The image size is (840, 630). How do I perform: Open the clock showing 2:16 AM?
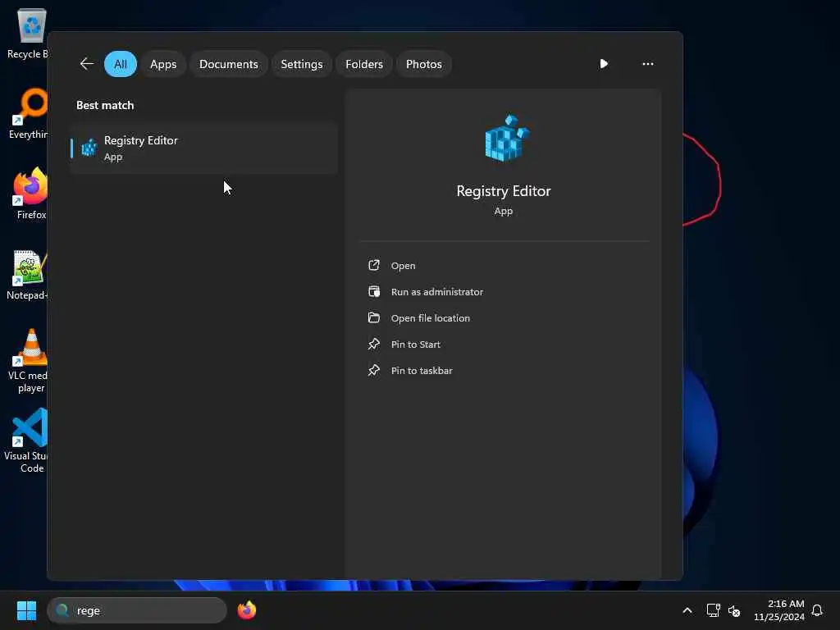pyautogui.click(x=779, y=610)
